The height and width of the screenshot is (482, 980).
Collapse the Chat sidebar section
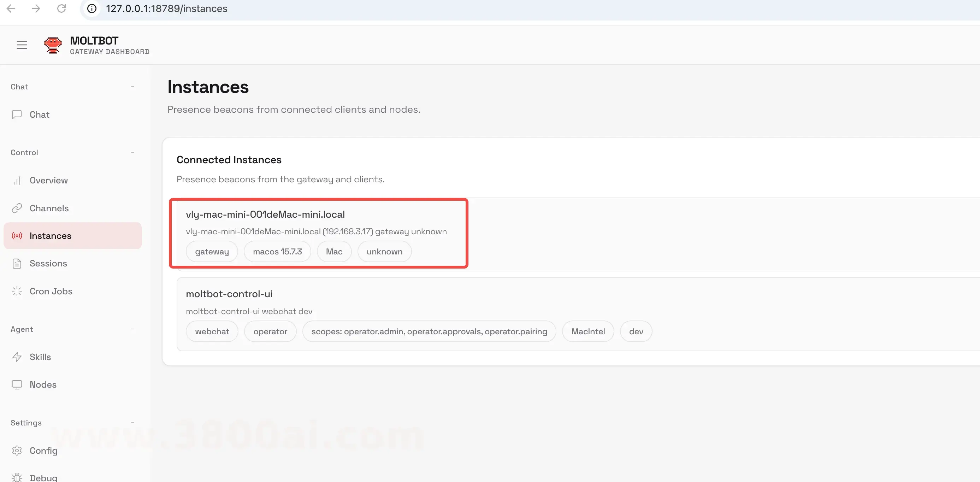click(132, 87)
